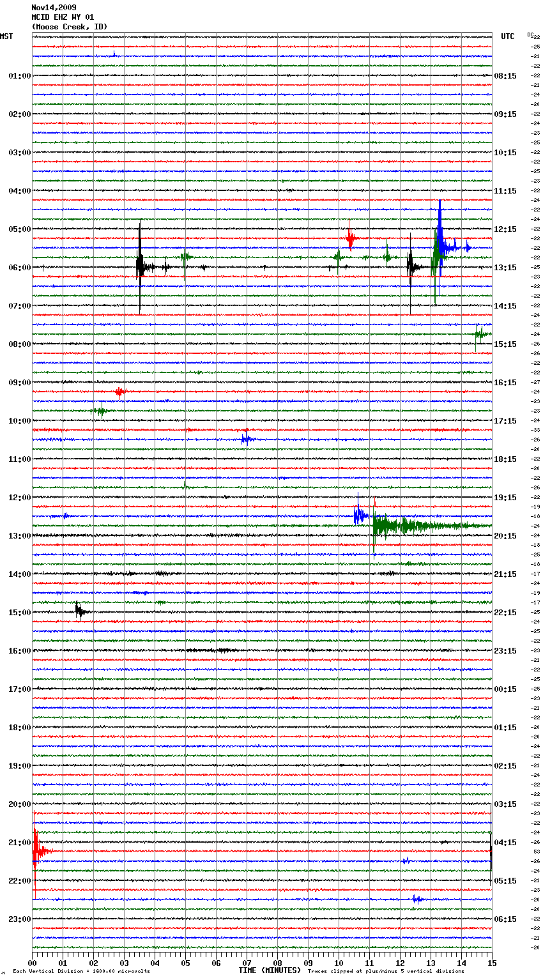
Task: Click the 10:15 UTC time label
Action: (x=505, y=153)
